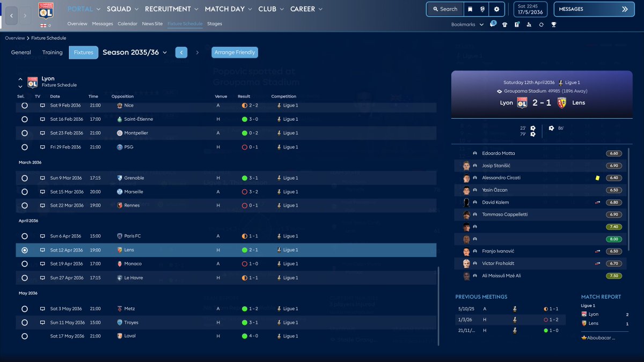The width and height of the screenshot is (644, 362).
Task: Open the RECRUITMENT menu dropdown
Action: click(x=172, y=9)
